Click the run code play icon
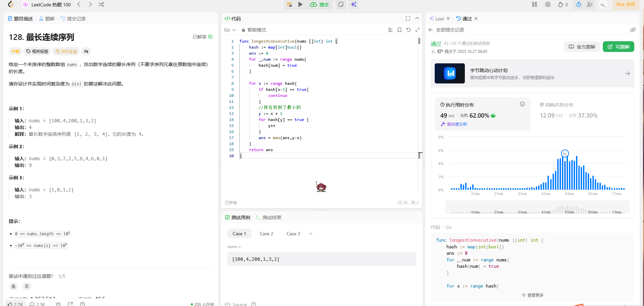The height and width of the screenshot is (306, 644). tap(300, 4)
